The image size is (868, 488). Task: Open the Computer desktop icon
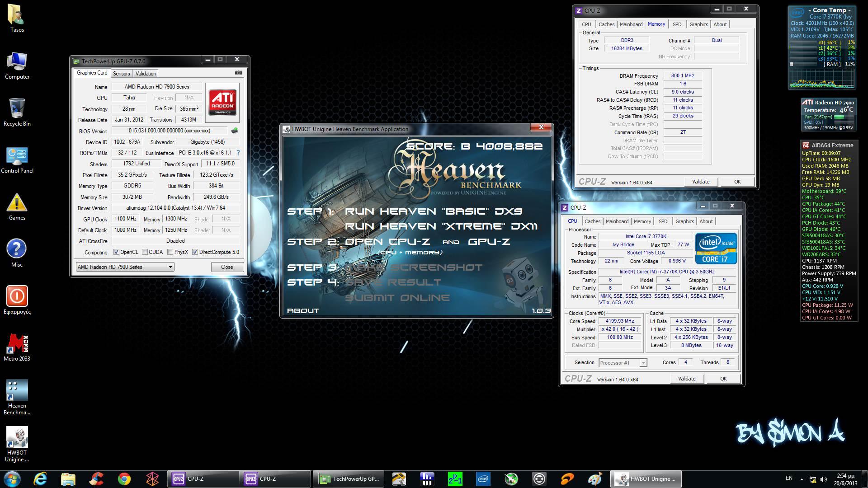coord(17,66)
